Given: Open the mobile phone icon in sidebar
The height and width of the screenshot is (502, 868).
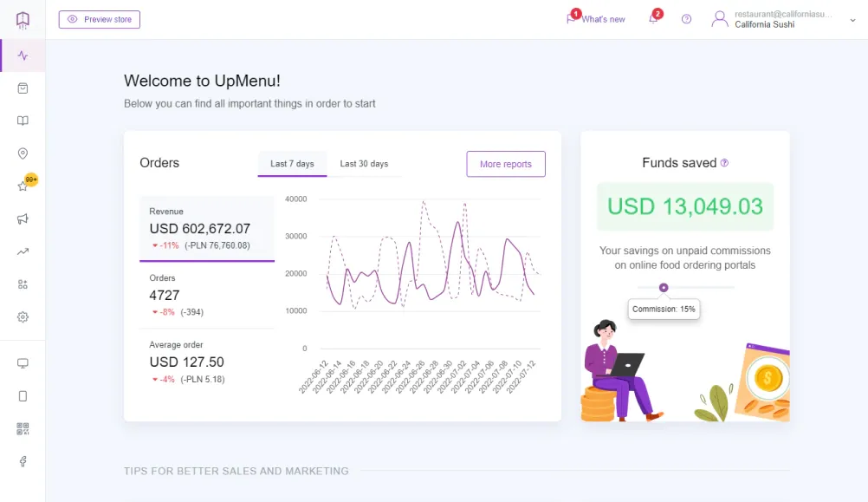Looking at the screenshot, I should click(23, 396).
